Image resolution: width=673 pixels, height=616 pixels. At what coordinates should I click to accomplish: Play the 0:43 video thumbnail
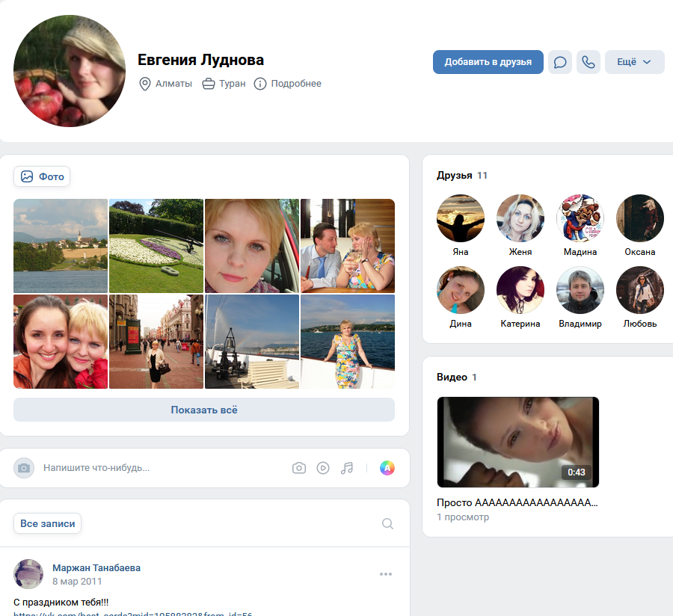point(518,443)
